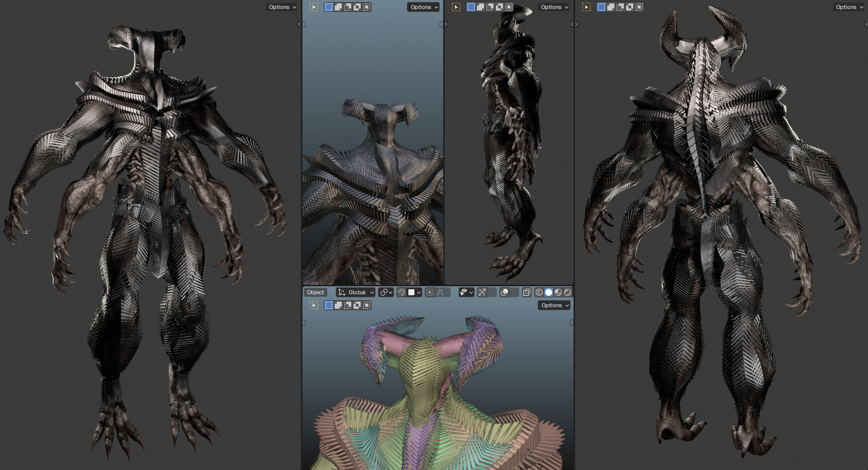868x470 pixels.
Task: Expand Options in the left viewport
Action: (x=281, y=7)
